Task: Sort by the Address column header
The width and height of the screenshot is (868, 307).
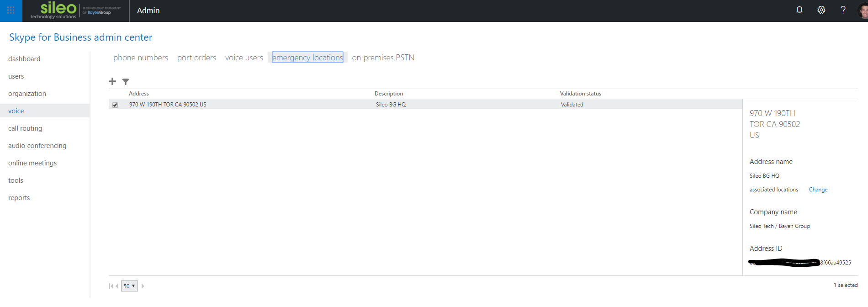Action: coord(139,94)
